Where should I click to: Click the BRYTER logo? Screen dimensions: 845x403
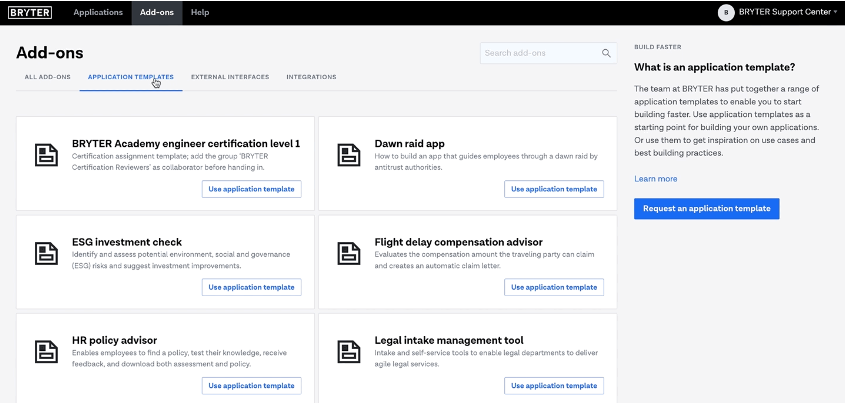30,12
